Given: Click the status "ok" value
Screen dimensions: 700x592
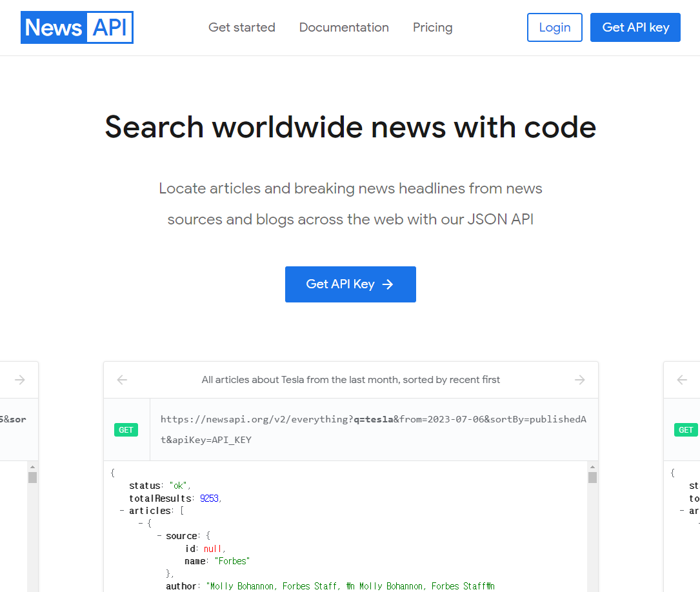Looking at the screenshot, I should click(x=179, y=486).
